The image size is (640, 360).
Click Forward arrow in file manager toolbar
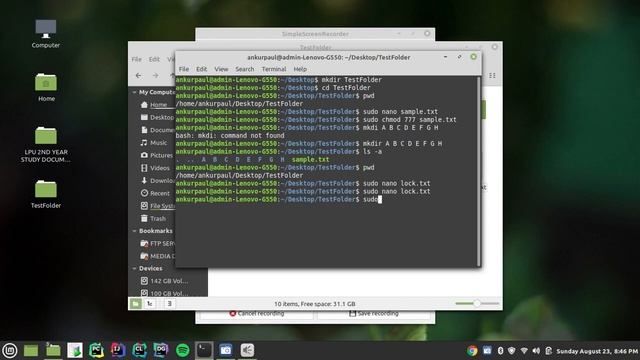pyautogui.click(x=156, y=76)
